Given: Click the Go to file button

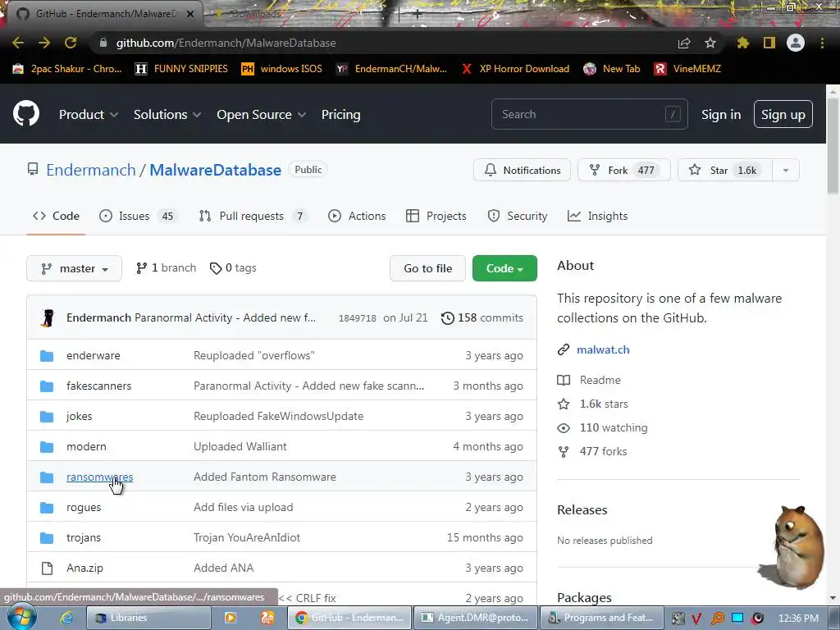Looking at the screenshot, I should [428, 268].
